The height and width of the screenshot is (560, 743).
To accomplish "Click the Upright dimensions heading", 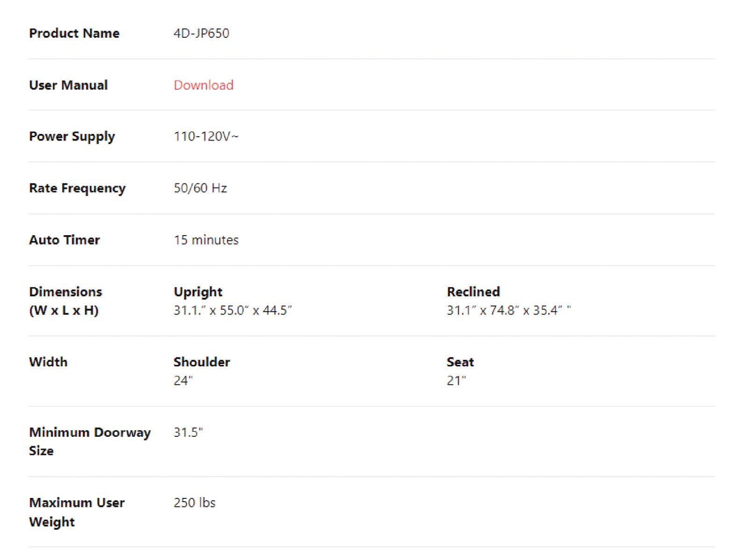I will (x=198, y=292).
